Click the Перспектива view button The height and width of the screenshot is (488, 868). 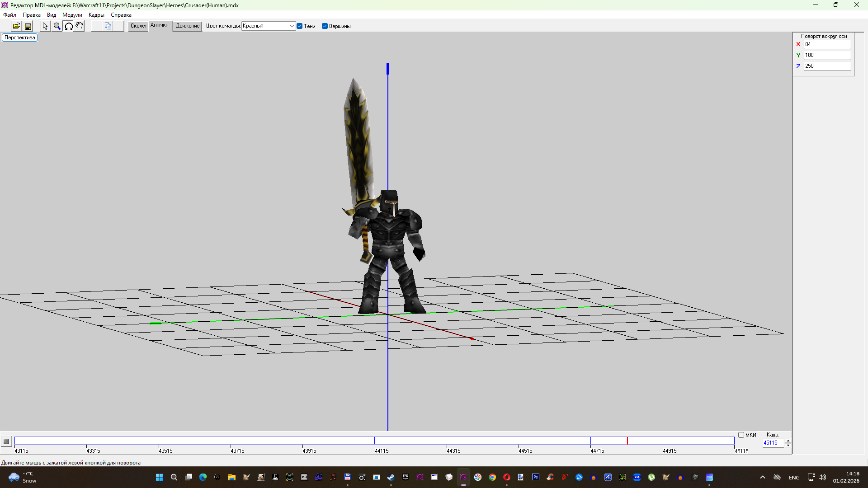click(20, 38)
